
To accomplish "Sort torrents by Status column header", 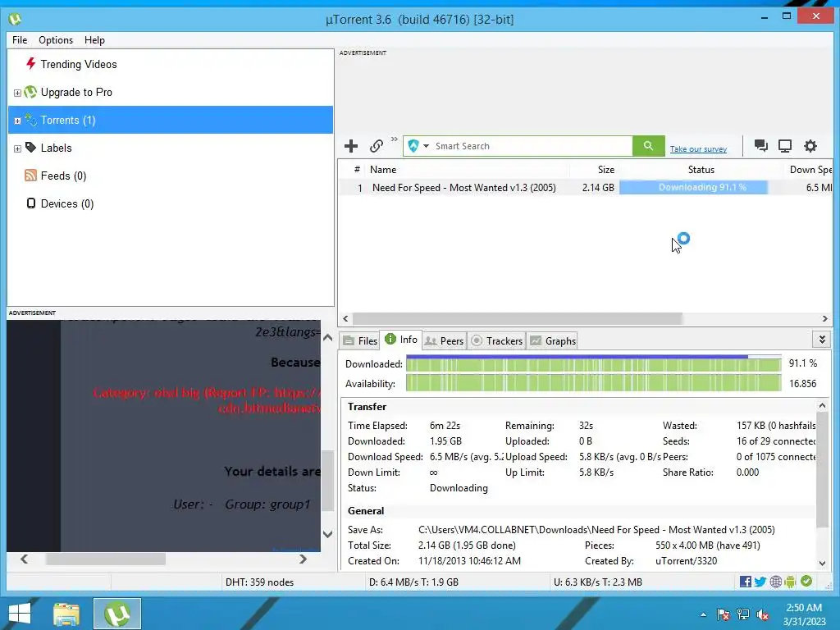I will (x=701, y=169).
